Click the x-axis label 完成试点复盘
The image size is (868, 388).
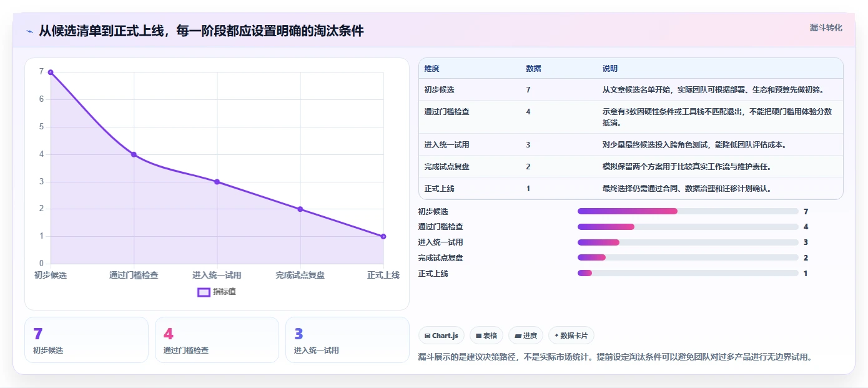coord(300,275)
